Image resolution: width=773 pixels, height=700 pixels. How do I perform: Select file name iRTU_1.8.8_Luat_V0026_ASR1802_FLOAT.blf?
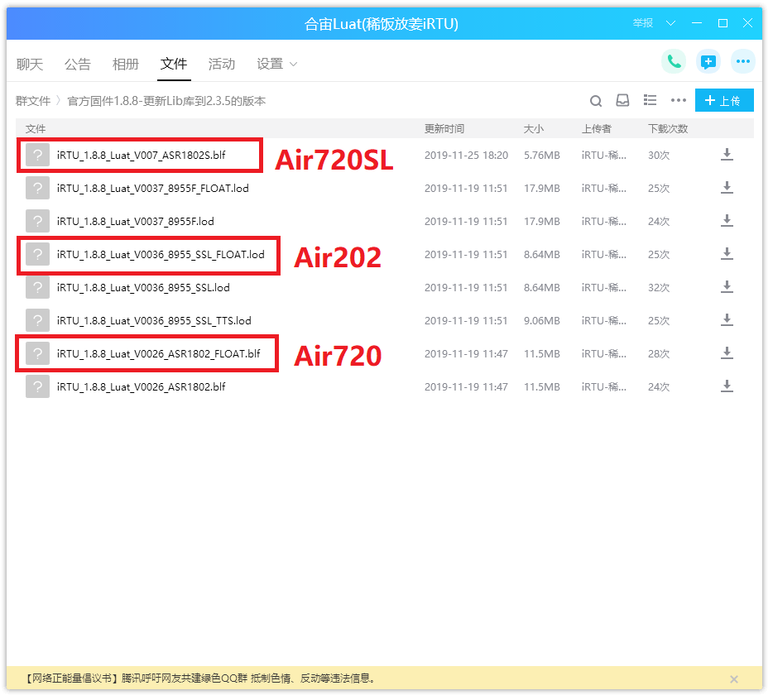(x=159, y=354)
